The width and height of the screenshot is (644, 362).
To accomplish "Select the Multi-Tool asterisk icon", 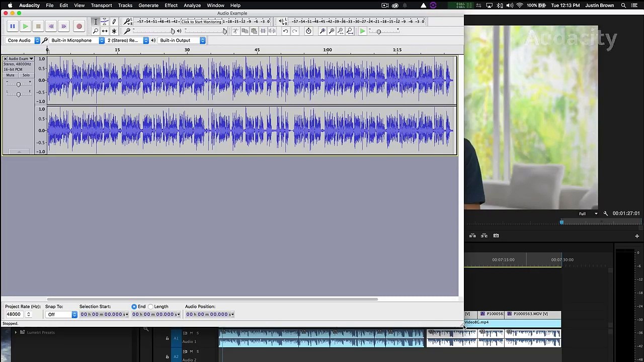I will point(114,31).
